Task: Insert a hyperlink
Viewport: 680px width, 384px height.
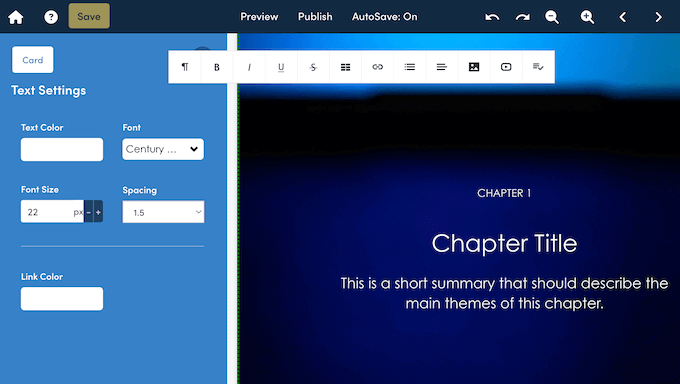Action: (x=377, y=67)
